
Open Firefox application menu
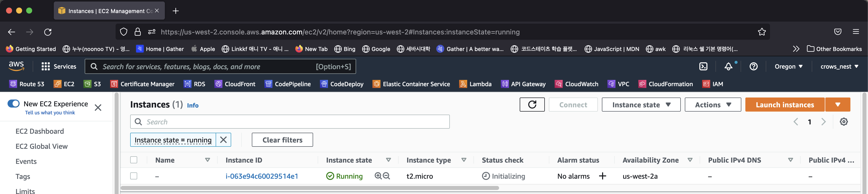(855, 32)
